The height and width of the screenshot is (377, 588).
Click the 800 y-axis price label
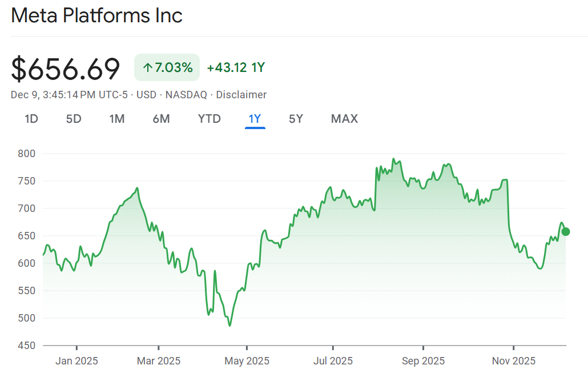pos(26,154)
